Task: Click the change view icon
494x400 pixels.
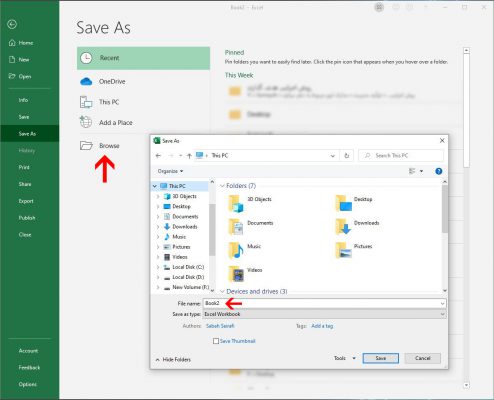Action: pos(412,171)
